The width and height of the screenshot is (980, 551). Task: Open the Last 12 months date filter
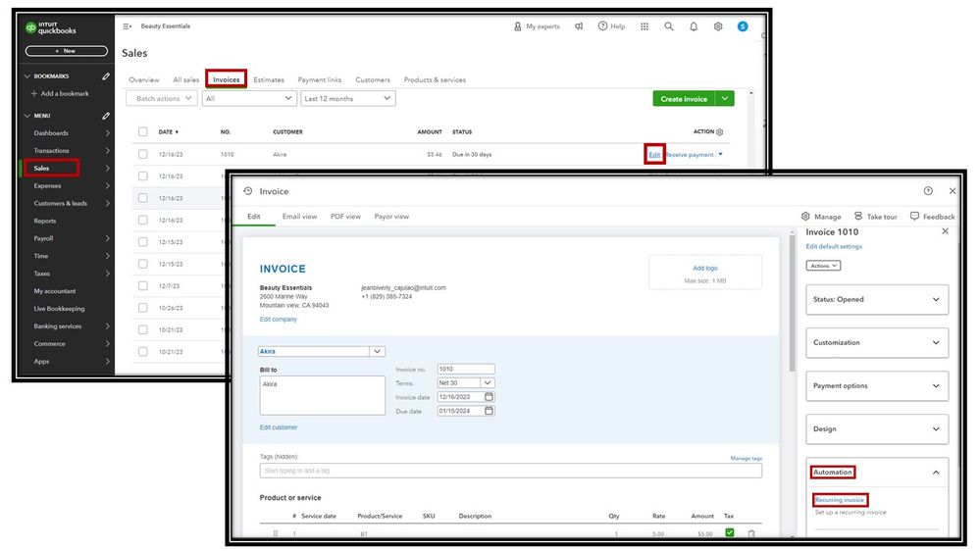[x=347, y=99]
